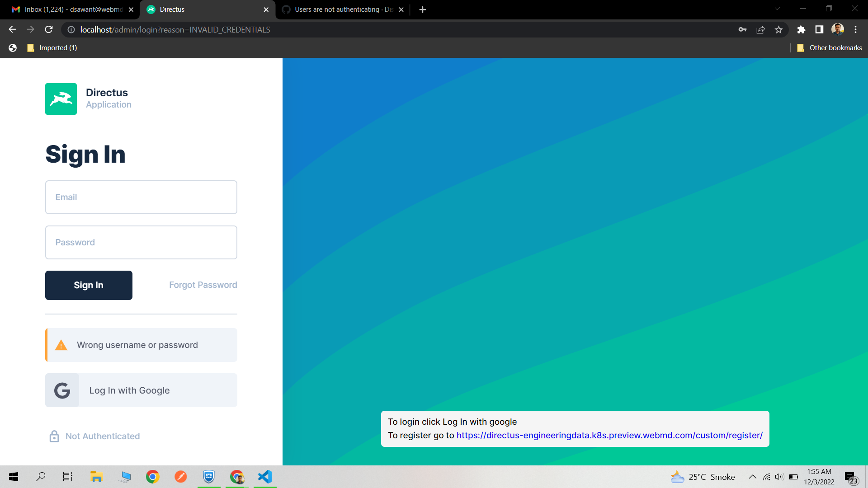Switch to the Gmail Inbox tab

pos(72,9)
